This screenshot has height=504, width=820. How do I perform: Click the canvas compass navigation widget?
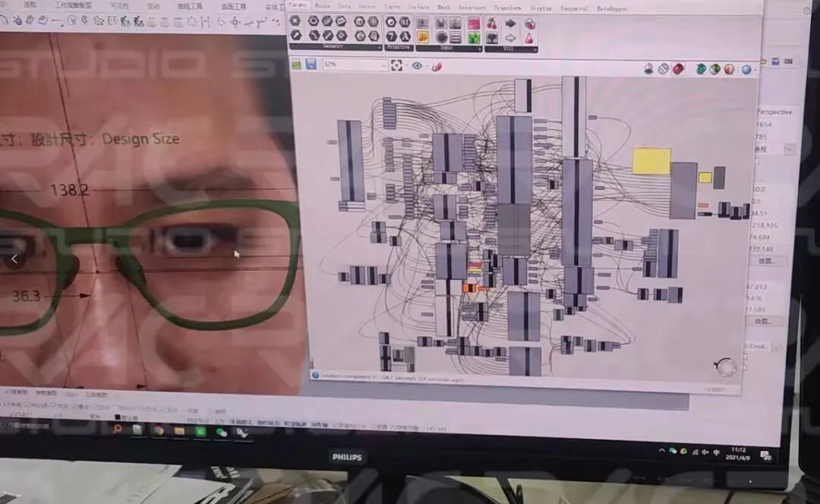click(x=725, y=367)
